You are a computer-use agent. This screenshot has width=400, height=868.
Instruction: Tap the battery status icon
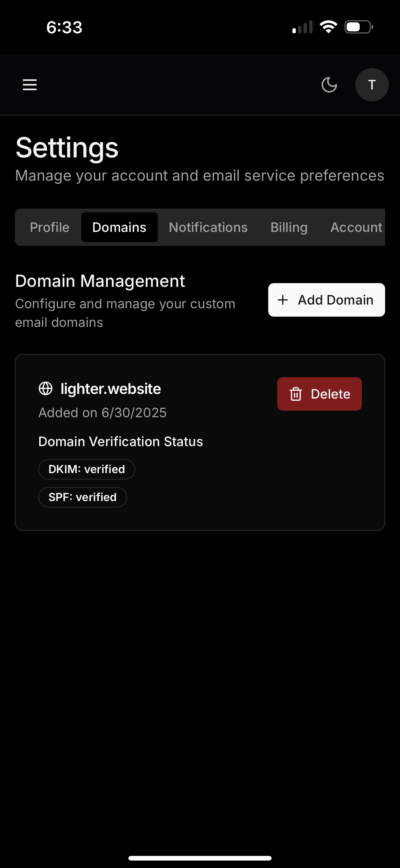359,27
